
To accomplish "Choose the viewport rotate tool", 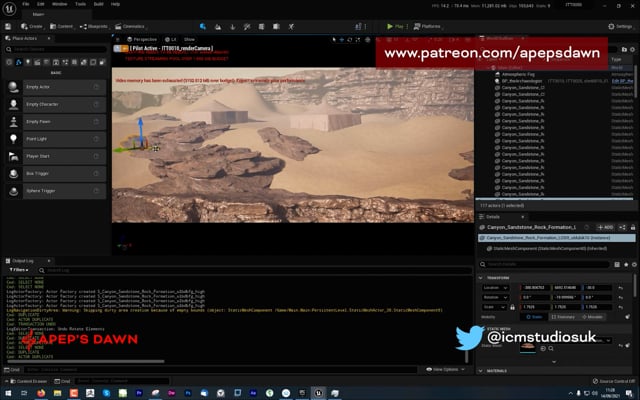I will pos(350,40).
